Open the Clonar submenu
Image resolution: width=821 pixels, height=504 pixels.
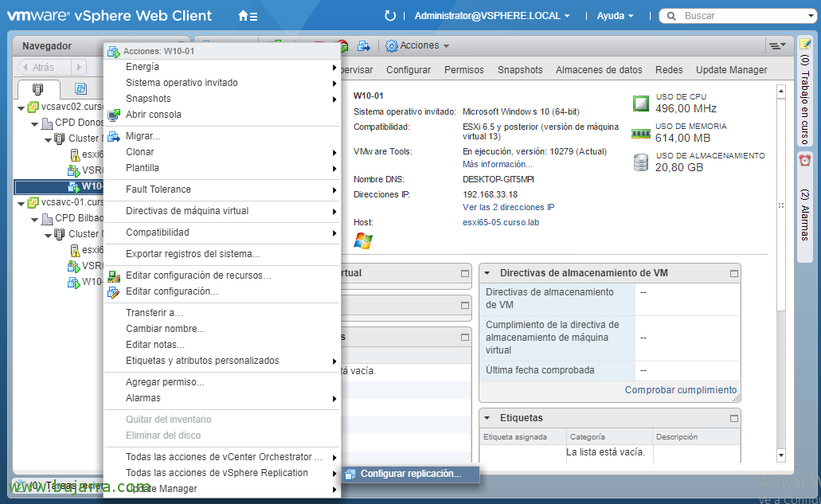coord(222,152)
